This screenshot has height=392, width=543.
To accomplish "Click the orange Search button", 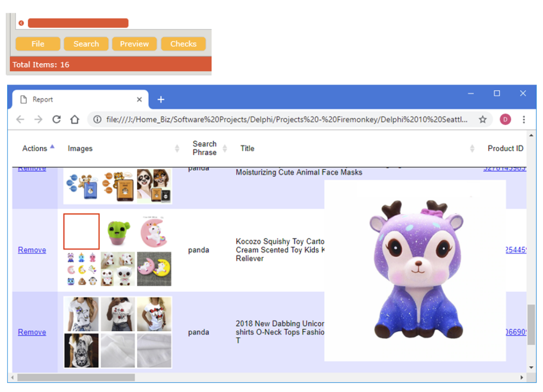I will pyautogui.click(x=86, y=44).
